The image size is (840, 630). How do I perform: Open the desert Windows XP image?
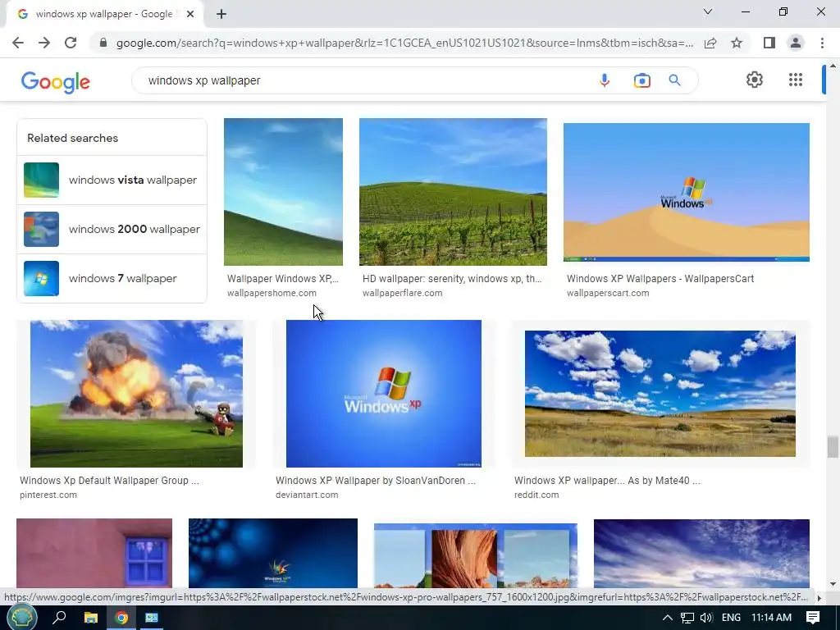[x=687, y=192]
